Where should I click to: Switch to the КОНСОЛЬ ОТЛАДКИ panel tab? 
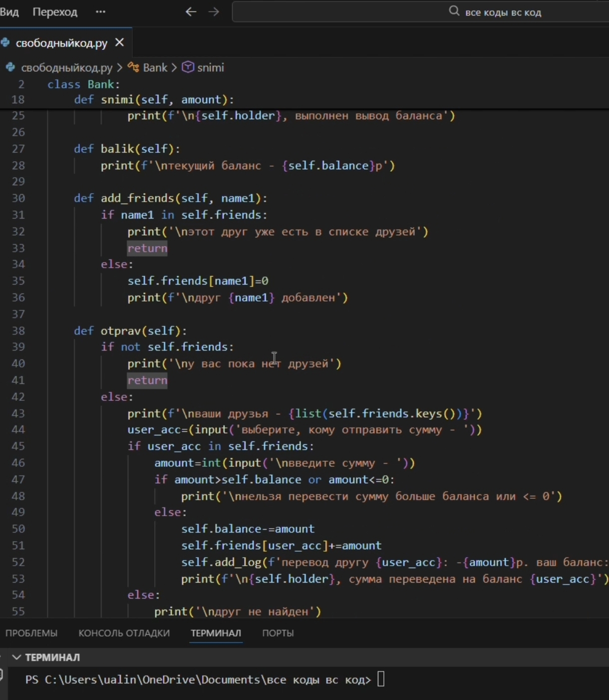point(124,633)
